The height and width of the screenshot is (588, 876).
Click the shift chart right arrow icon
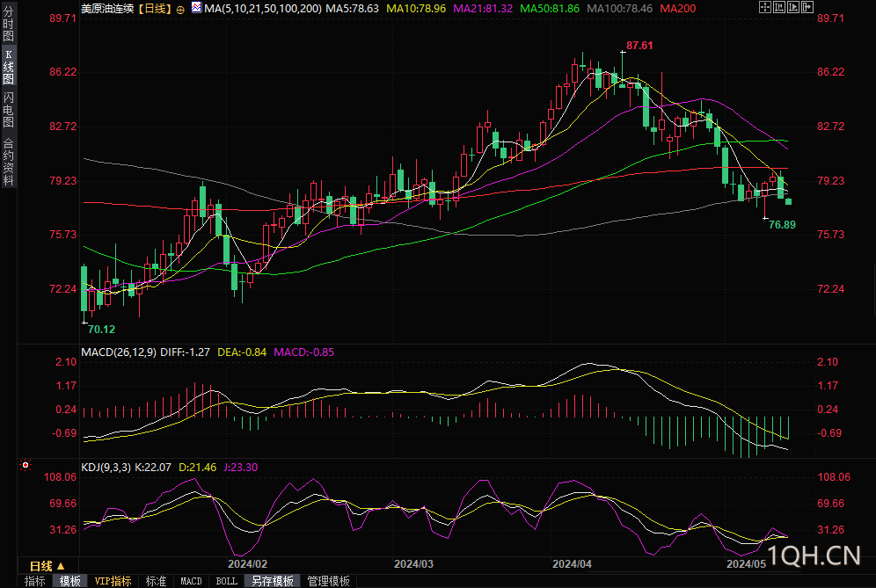(x=808, y=7)
